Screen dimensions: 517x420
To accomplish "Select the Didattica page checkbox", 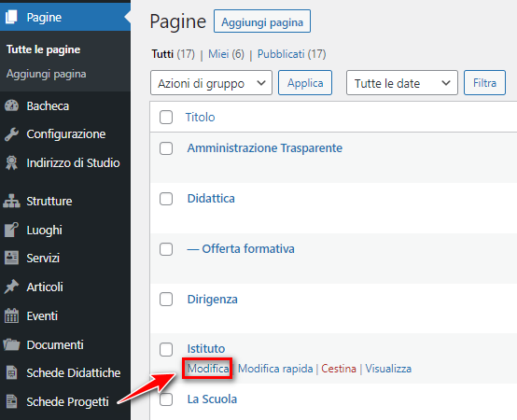I will click(x=166, y=199).
